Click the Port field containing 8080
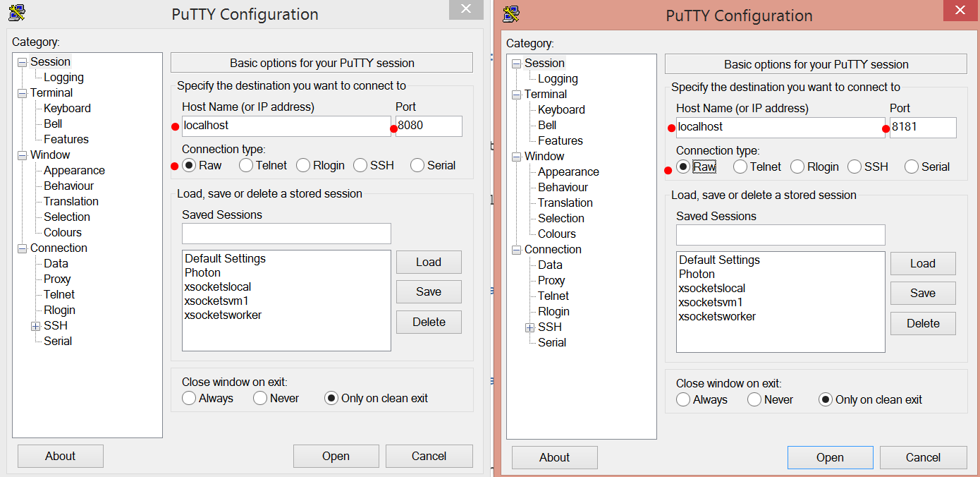 (x=429, y=126)
